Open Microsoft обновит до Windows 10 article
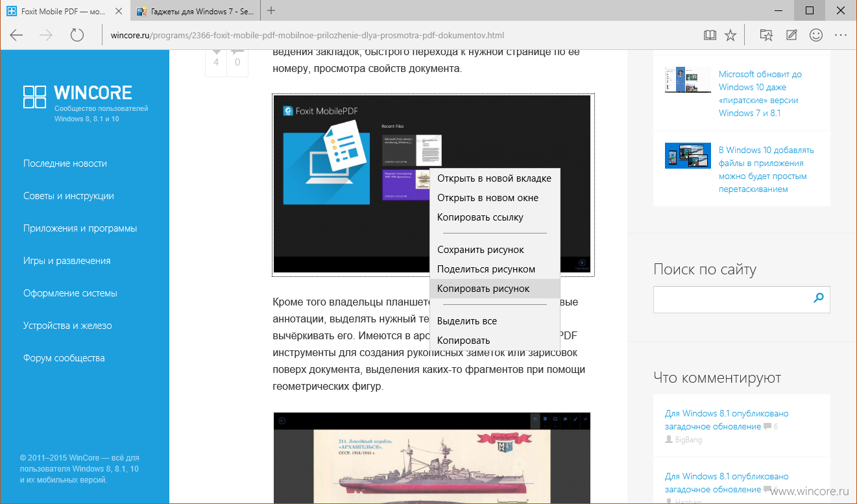The image size is (857, 504). [760, 93]
